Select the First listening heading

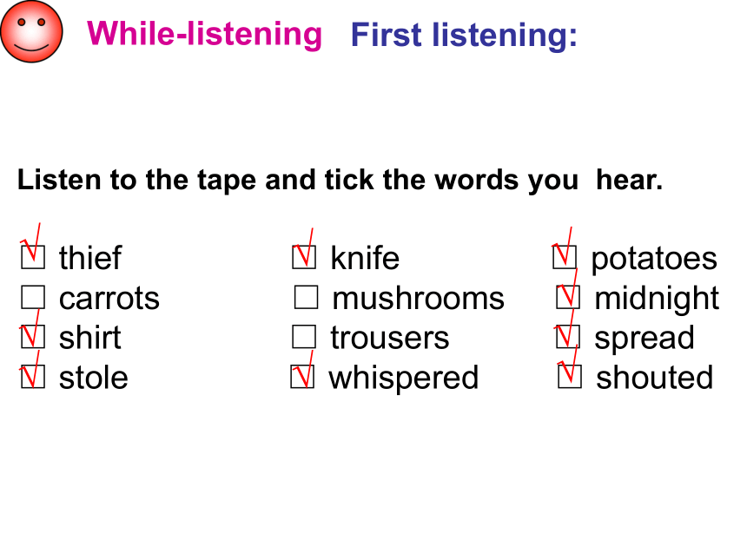click(x=464, y=36)
